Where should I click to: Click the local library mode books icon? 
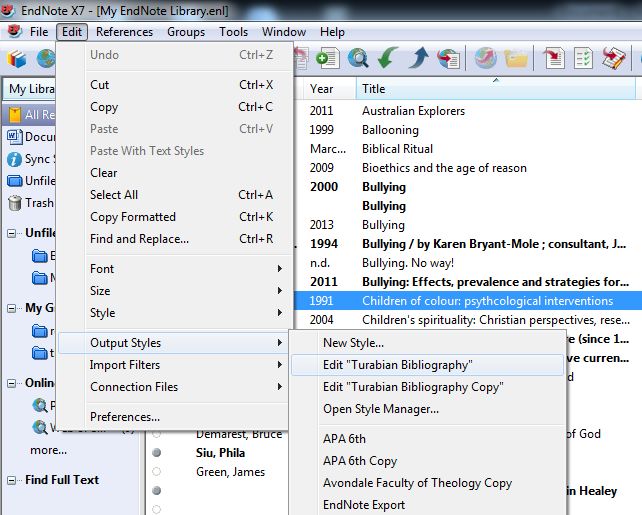[16, 59]
